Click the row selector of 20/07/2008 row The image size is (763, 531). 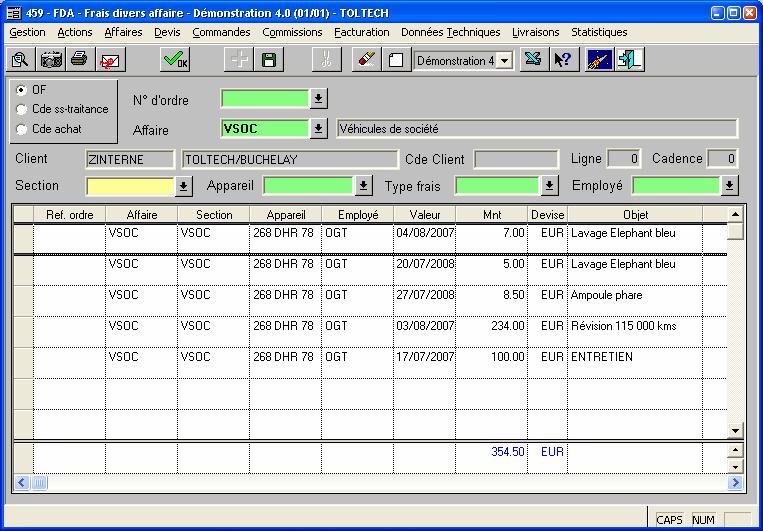point(23,270)
